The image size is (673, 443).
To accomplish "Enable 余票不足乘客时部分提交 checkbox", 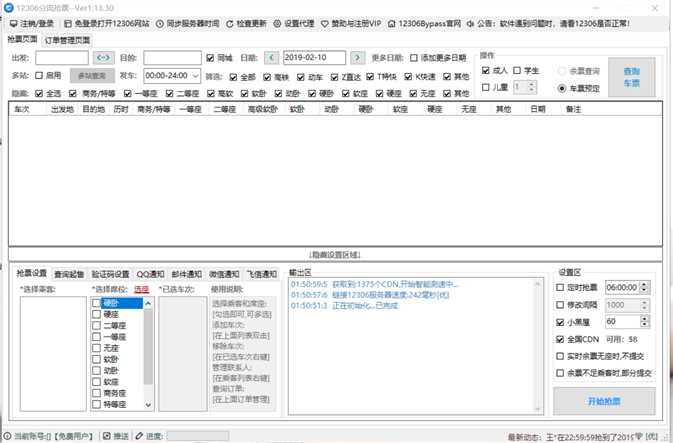I will click(x=560, y=373).
